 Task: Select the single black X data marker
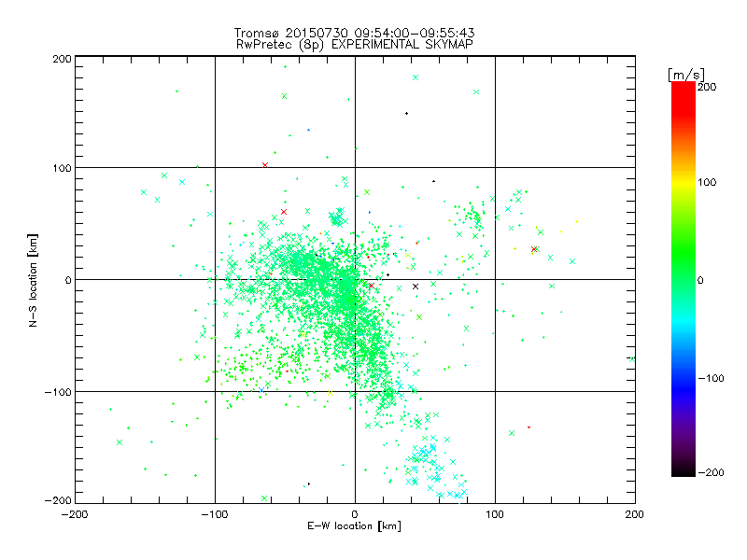[x=416, y=287]
